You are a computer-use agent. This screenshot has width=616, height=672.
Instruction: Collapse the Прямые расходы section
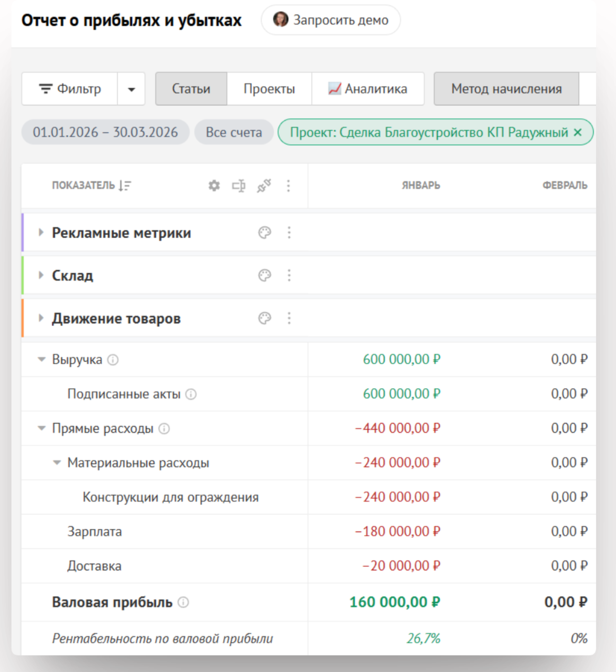point(42,428)
